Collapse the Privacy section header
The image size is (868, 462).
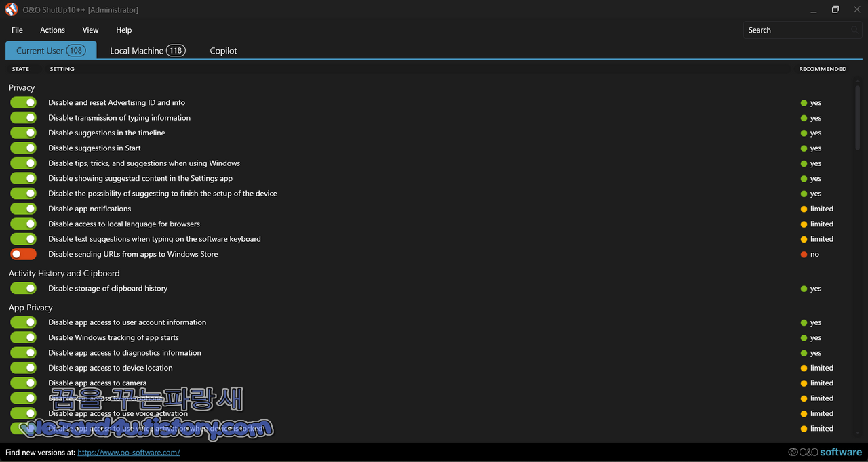coord(22,87)
